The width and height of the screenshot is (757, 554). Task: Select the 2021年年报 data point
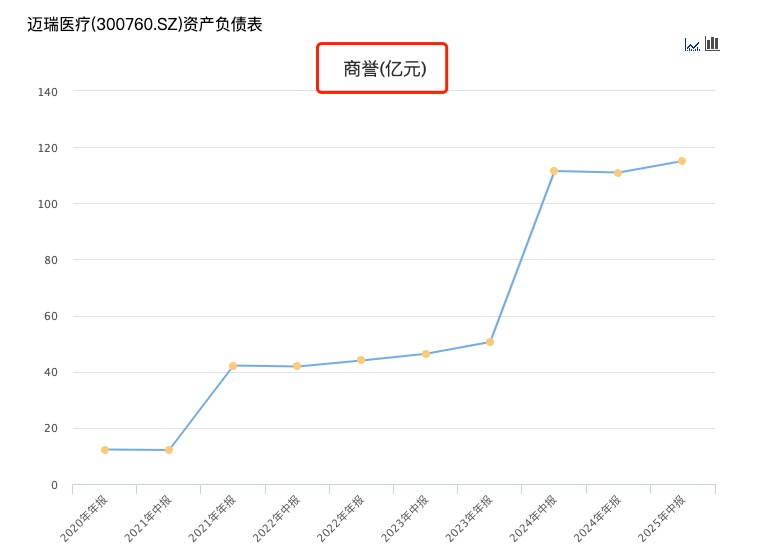click(x=233, y=366)
